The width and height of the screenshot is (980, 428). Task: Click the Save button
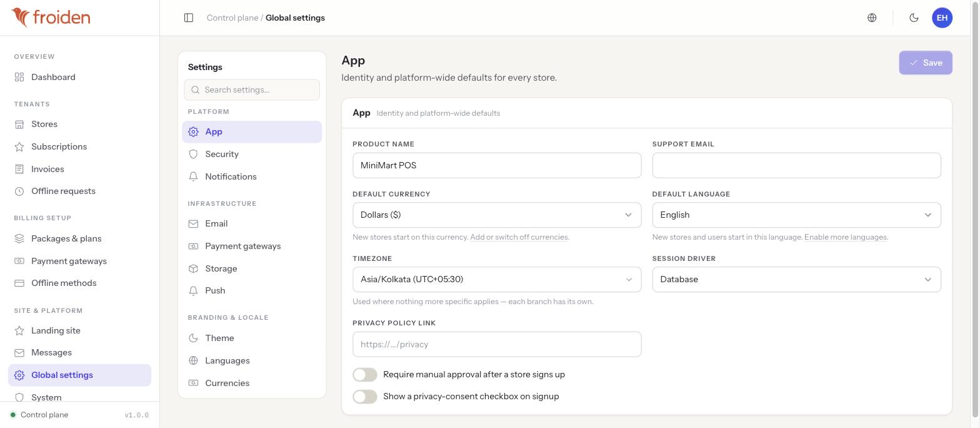click(x=926, y=63)
